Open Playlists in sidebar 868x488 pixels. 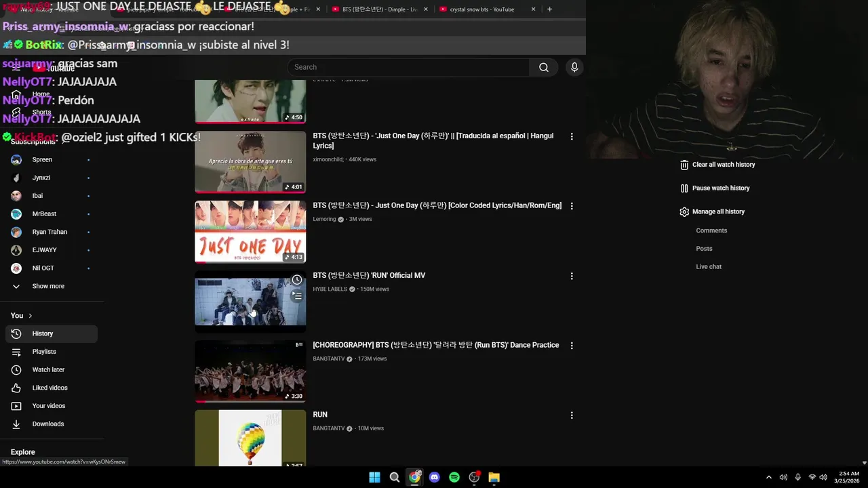[52, 352]
